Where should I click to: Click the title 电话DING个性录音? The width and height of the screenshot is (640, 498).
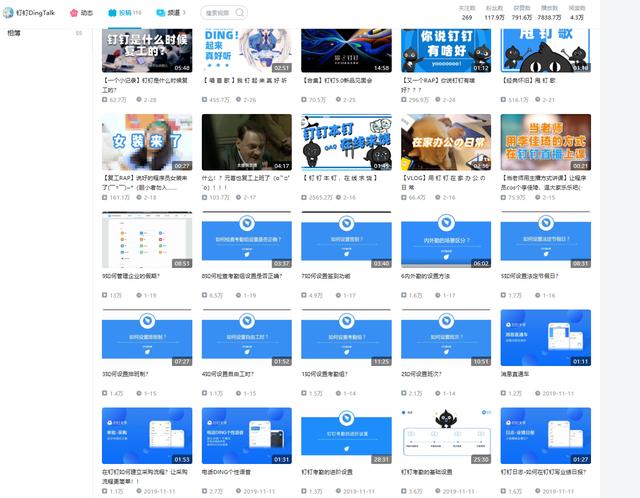(x=226, y=472)
